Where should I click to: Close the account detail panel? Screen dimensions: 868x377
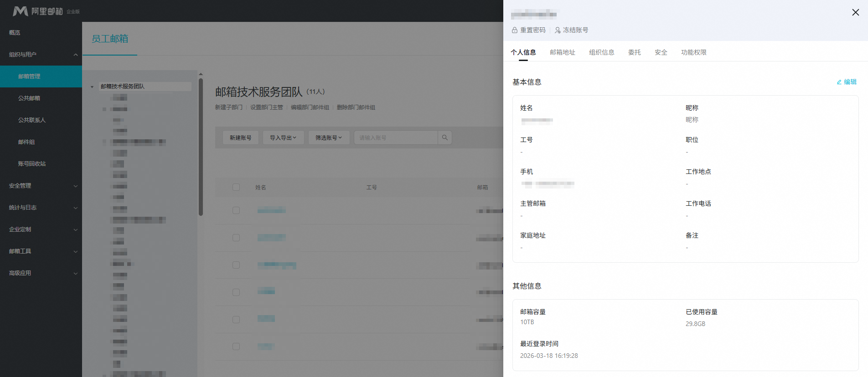click(x=855, y=12)
